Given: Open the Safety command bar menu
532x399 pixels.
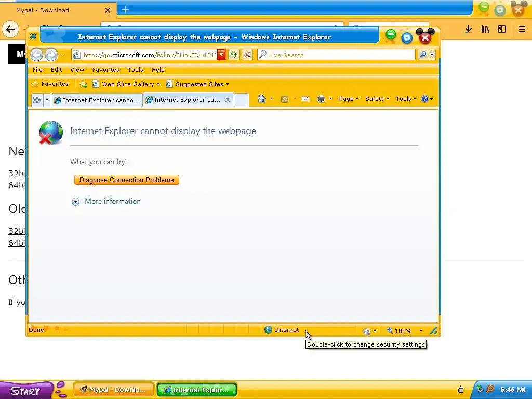Looking at the screenshot, I should coord(377,99).
